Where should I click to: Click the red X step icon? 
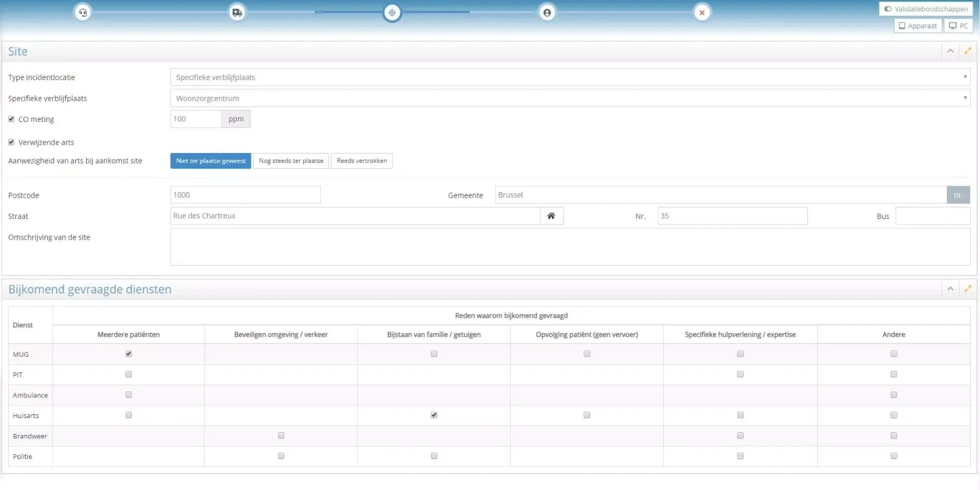coord(702,13)
